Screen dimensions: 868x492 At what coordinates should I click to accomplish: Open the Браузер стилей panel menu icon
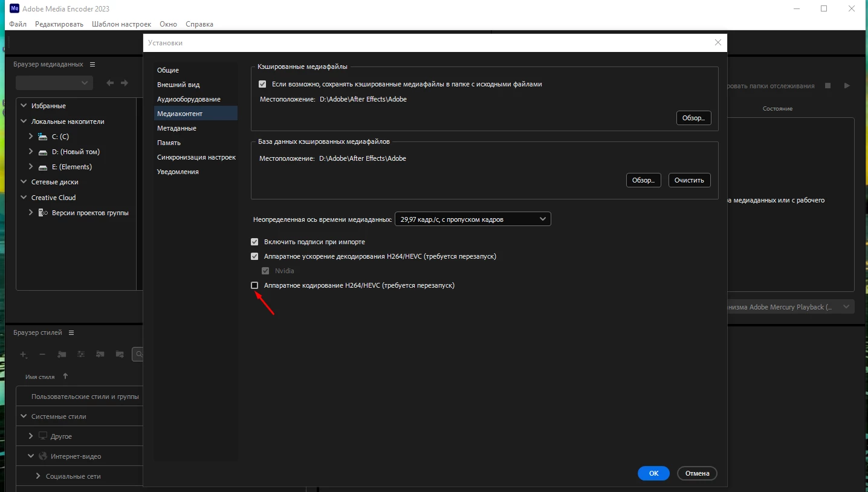71,333
